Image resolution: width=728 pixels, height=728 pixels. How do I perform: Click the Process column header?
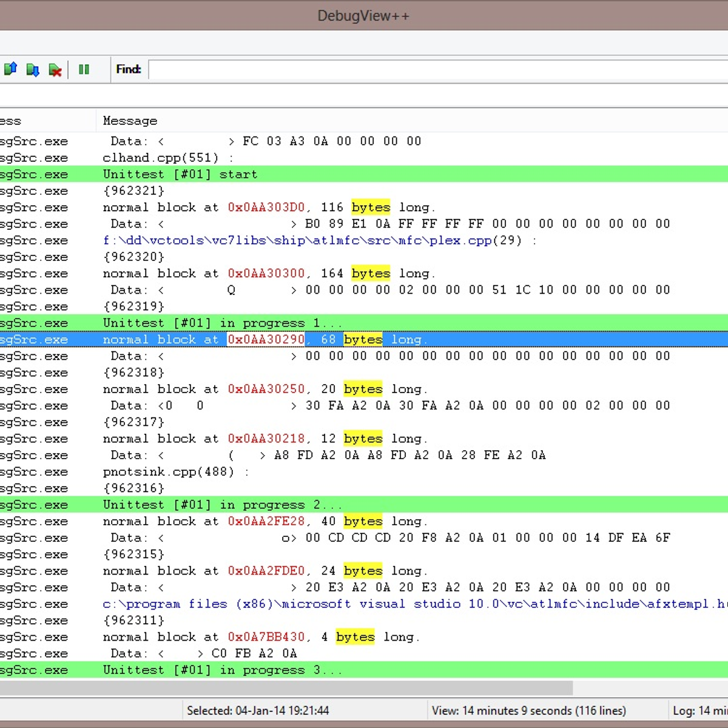(x=36, y=120)
